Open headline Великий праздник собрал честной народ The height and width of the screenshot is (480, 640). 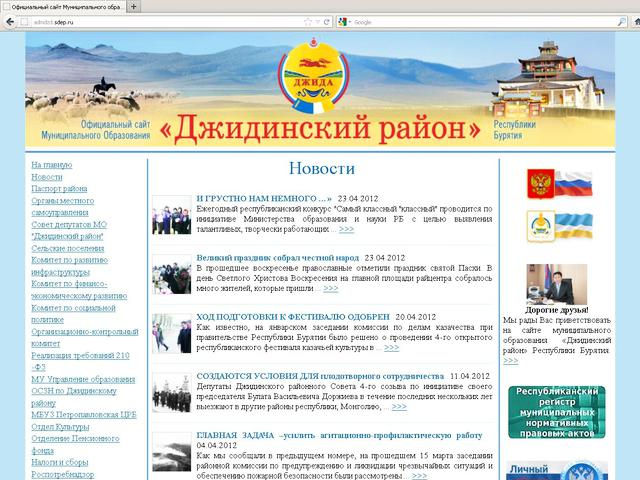tap(278, 258)
